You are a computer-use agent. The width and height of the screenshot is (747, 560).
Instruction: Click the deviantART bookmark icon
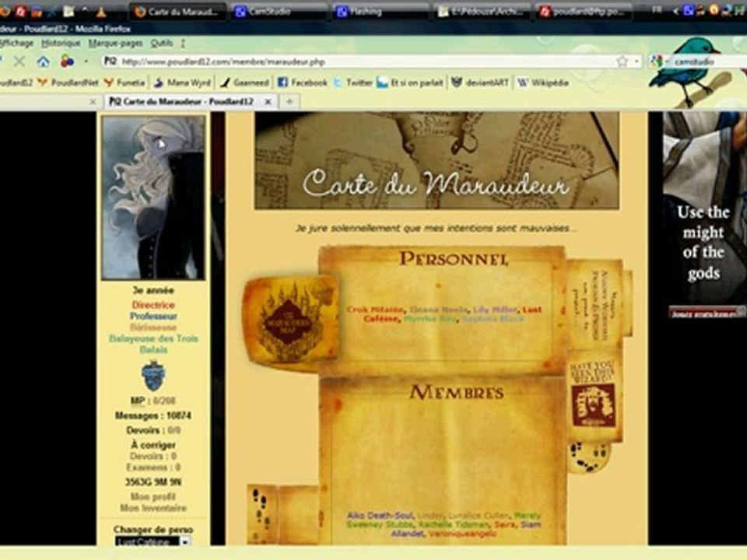[x=457, y=82]
